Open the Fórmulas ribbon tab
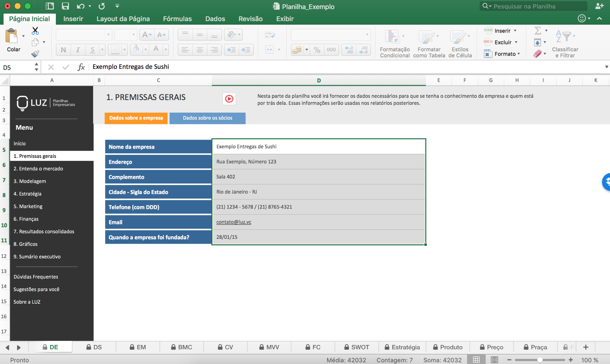Screen dimensions: 610x364 click(x=177, y=19)
